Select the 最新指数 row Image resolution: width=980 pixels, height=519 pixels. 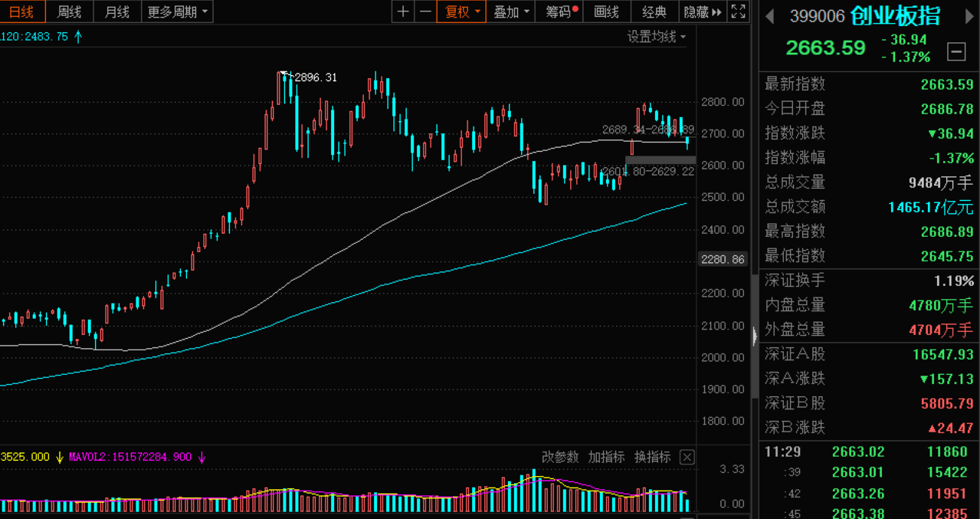[x=869, y=84]
